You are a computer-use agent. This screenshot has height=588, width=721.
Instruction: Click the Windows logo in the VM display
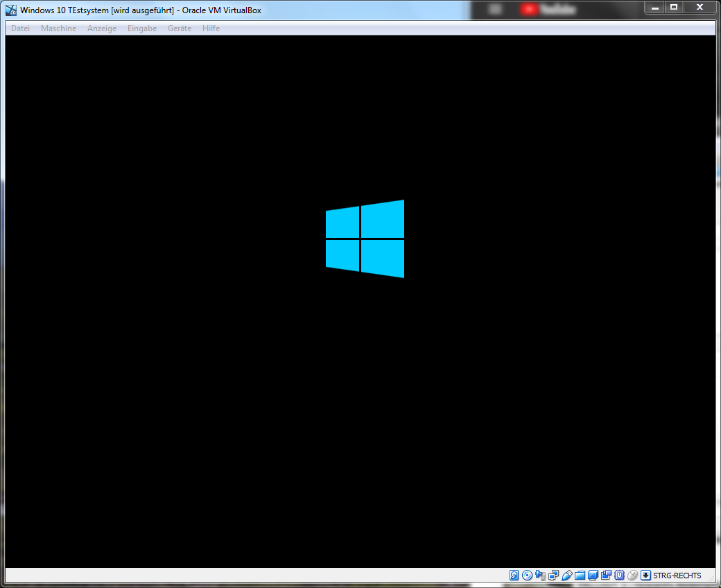click(x=365, y=239)
